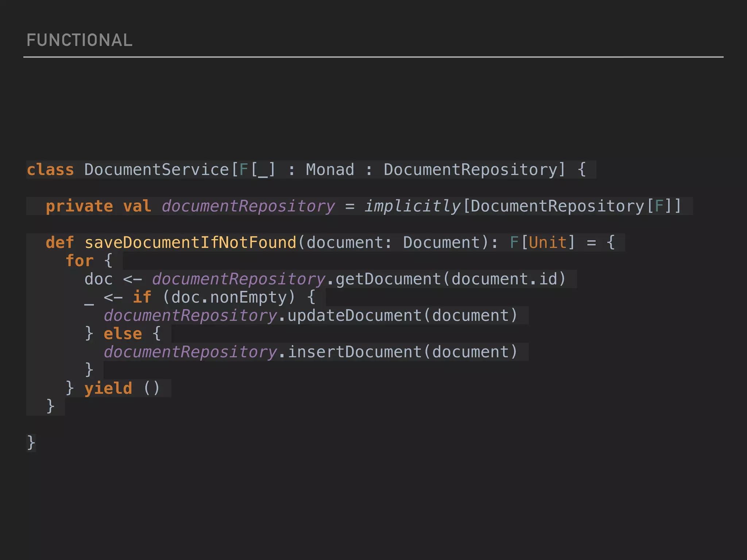The height and width of the screenshot is (560, 747).
Task: Click the Monad context bound
Action: 330,170
